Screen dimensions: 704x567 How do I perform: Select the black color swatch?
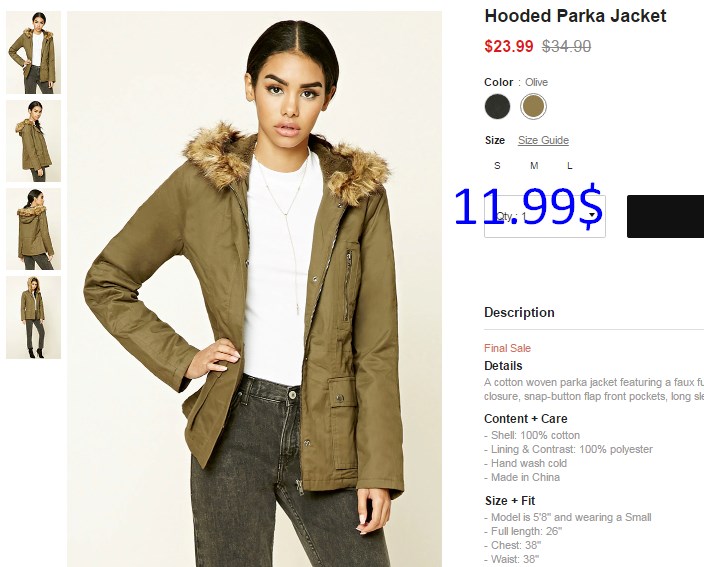pos(497,106)
